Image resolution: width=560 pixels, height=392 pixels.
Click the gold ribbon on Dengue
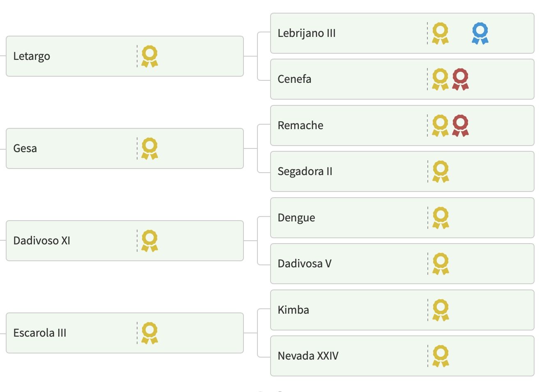(x=441, y=218)
